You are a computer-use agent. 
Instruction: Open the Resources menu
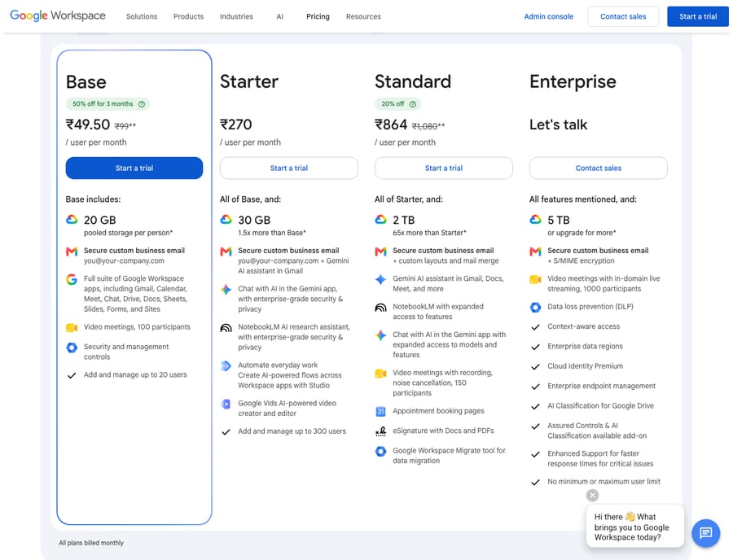pyautogui.click(x=363, y=16)
